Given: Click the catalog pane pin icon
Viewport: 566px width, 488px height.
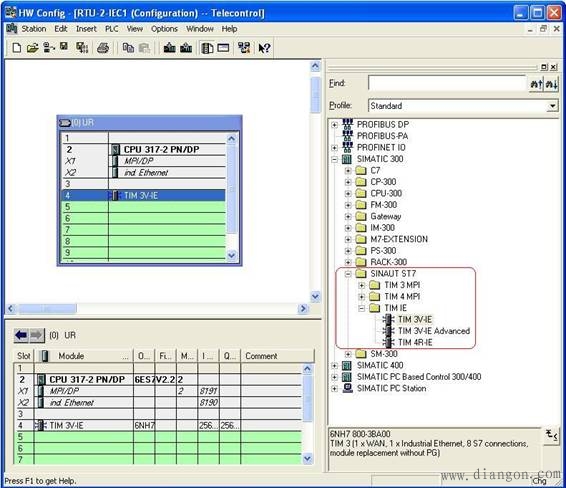Looking at the screenshot, I should coord(544,67).
